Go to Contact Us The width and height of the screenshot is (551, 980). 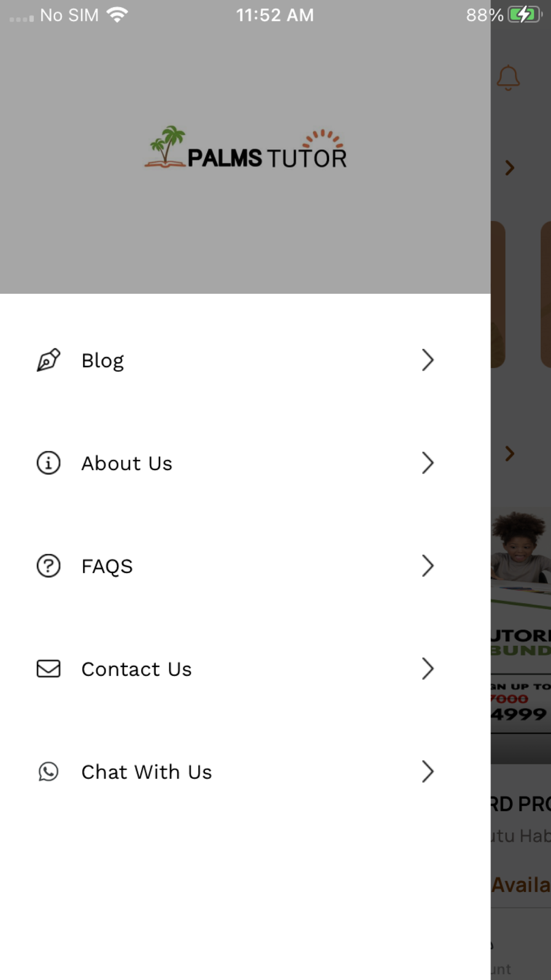[x=245, y=669]
